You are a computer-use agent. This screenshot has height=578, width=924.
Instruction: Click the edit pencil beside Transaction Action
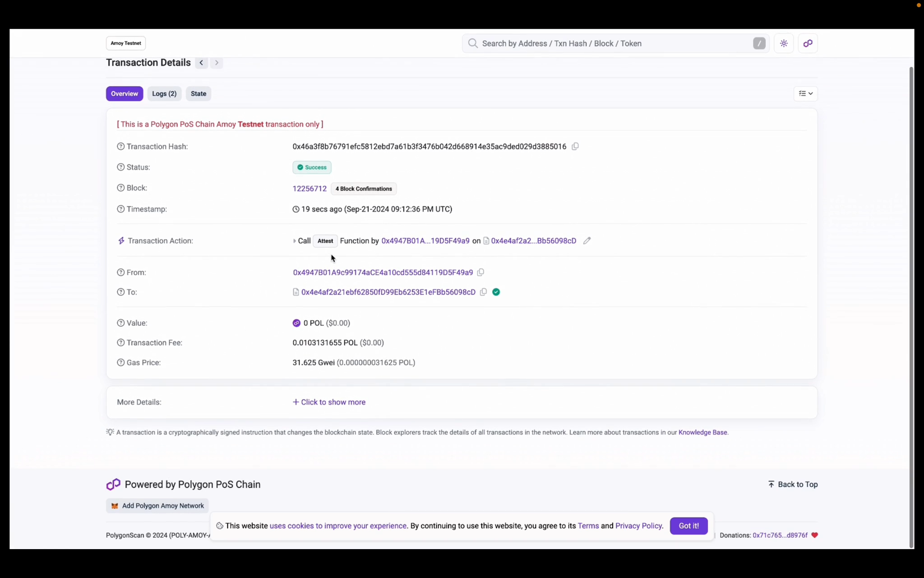tap(587, 241)
